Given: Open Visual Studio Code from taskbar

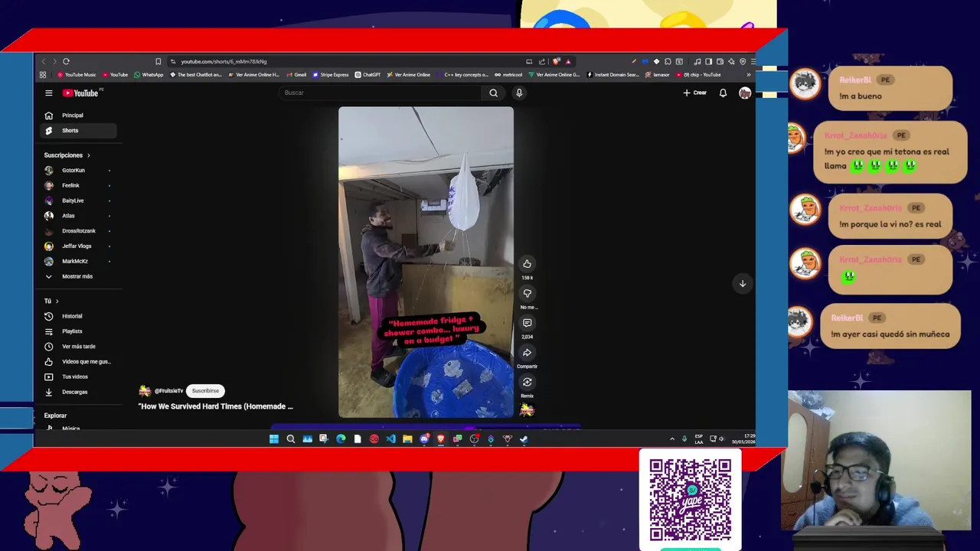Looking at the screenshot, I should (x=390, y=439).
